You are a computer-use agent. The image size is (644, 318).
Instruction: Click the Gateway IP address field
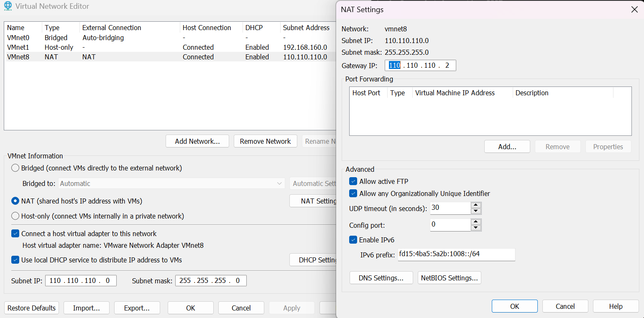(x=420, y=65)
